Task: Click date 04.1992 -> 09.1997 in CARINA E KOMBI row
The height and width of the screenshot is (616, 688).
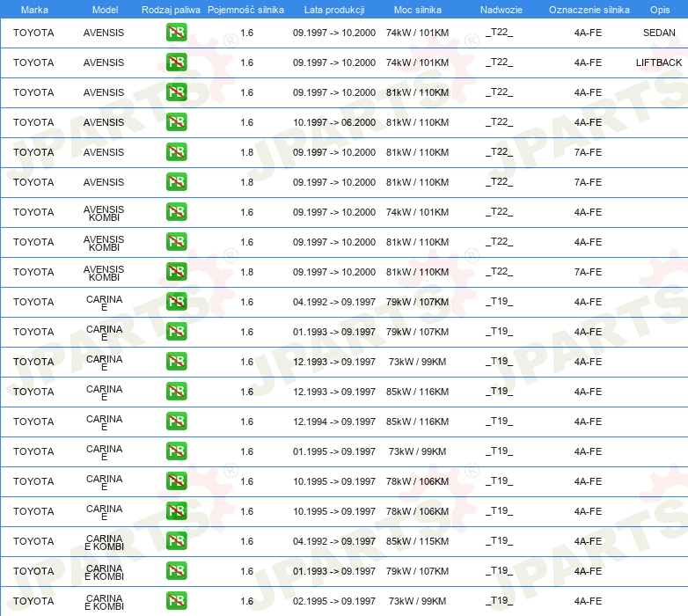Action: coord(334,541)
